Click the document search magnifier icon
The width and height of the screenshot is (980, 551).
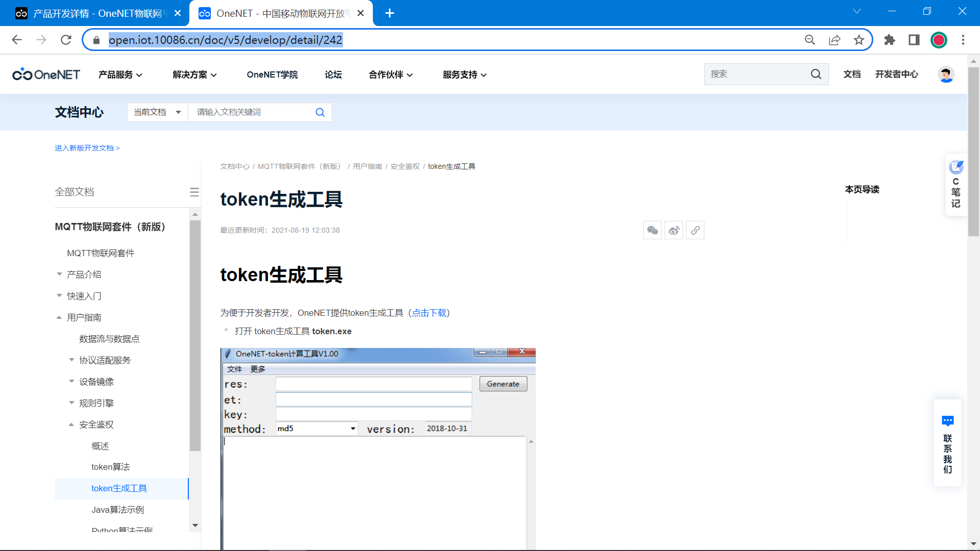[320, 112]
